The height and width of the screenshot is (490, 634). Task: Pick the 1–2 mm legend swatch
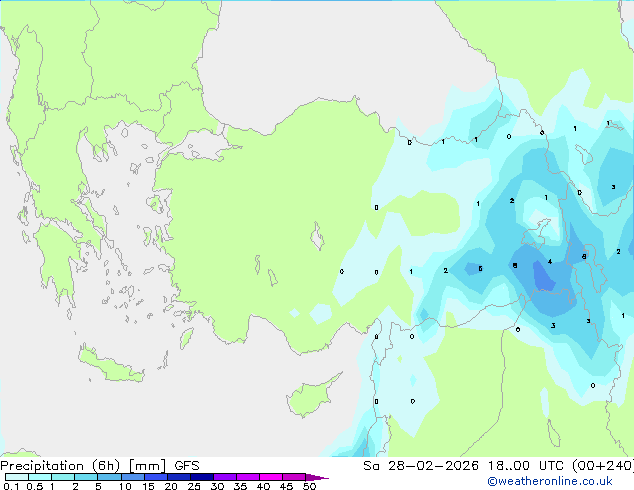63,477
